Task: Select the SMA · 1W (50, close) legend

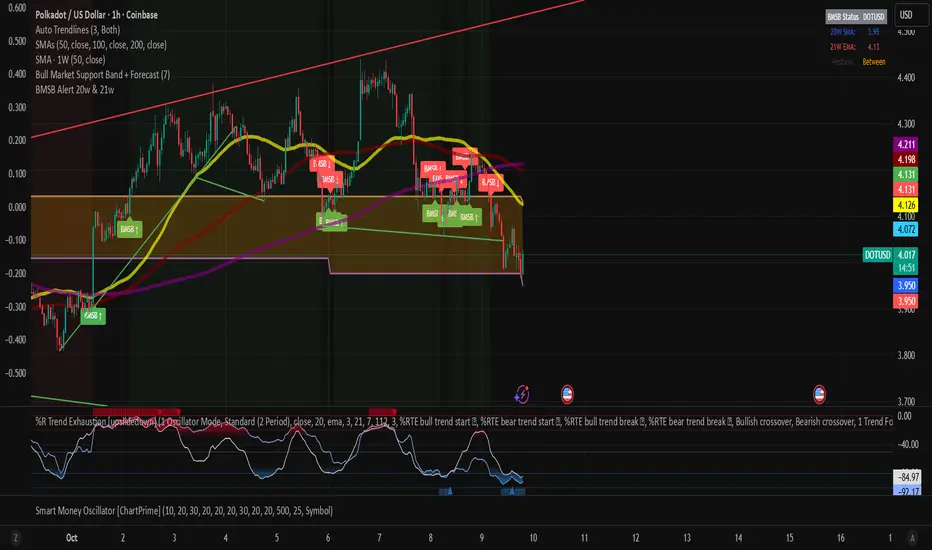Action: click(70, 59)
